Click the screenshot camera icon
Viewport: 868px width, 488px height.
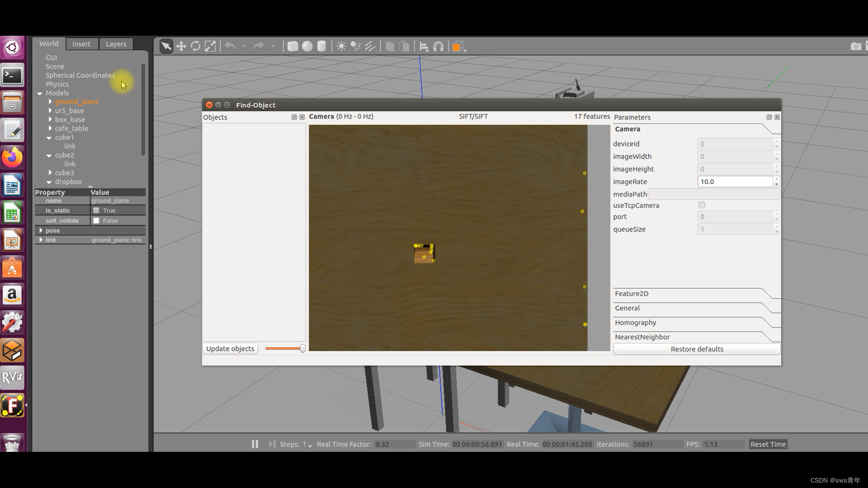coord(856,46)
